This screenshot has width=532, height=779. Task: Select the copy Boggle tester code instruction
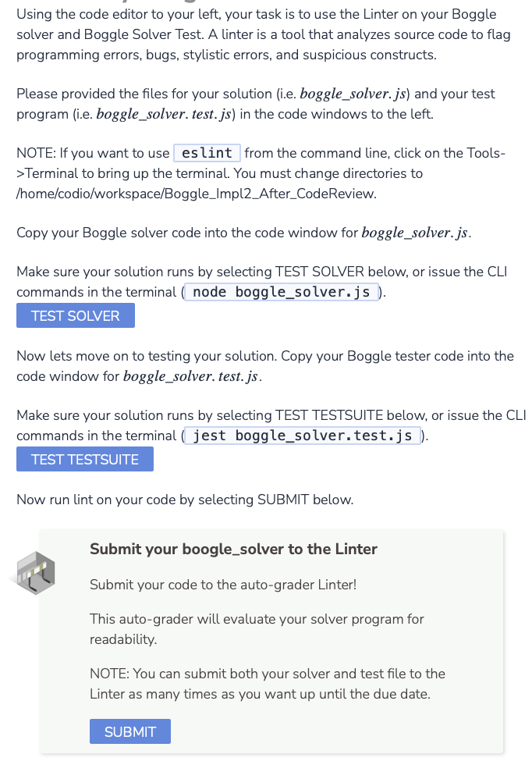pyautogui.click(x=265, y=365)
